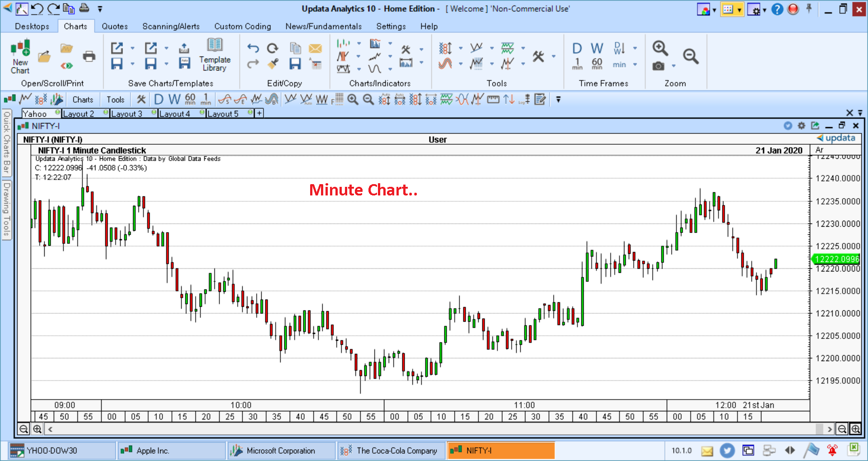Open the Custom Coding tab
Viewport: 868px width, 461px height.
[x=243, y=26]
